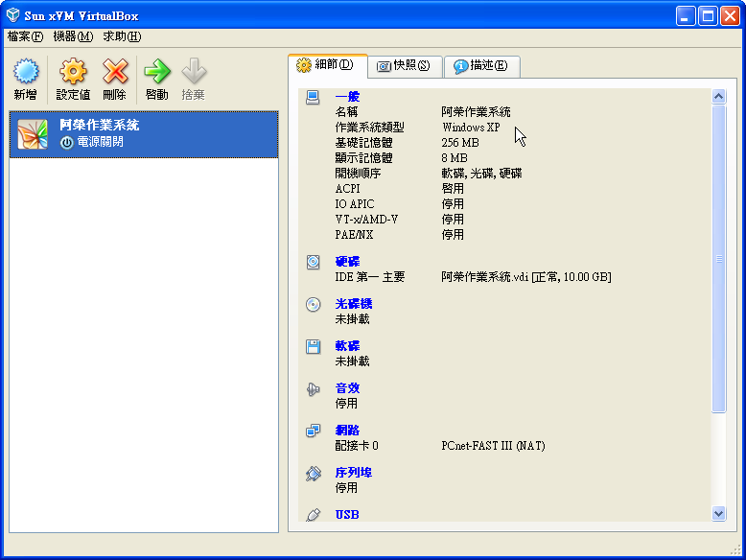The image size is (746, 560).
Task: Click the 'IDE 第一 主要' label
Action: 370,277
